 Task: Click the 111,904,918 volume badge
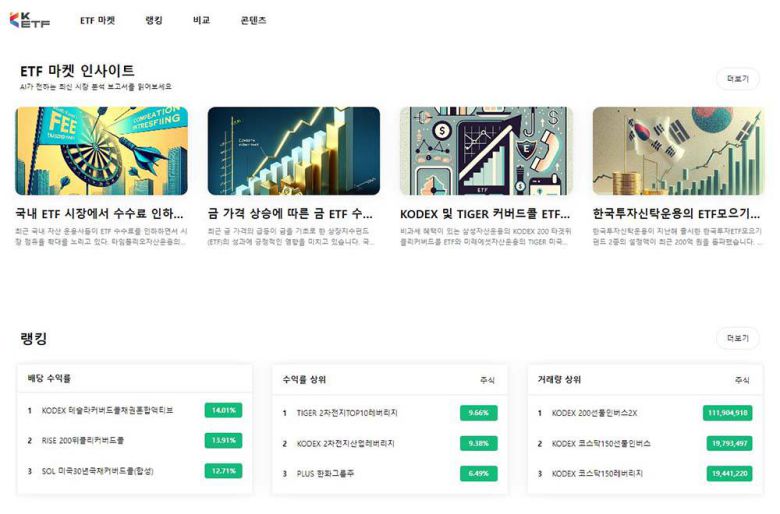click(727, 412)
